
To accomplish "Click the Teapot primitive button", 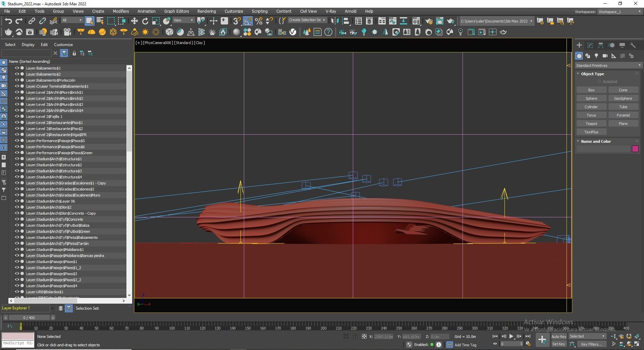I will (591, 124).
